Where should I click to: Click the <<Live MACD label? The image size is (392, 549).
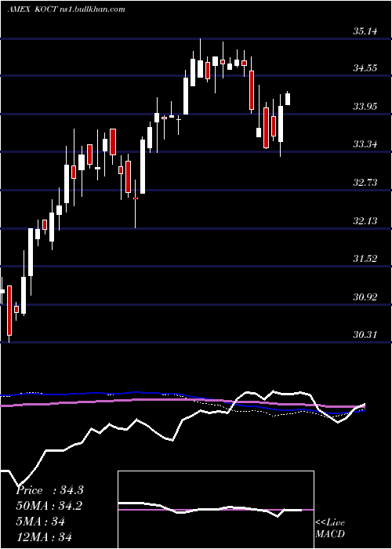coord(330,528)
